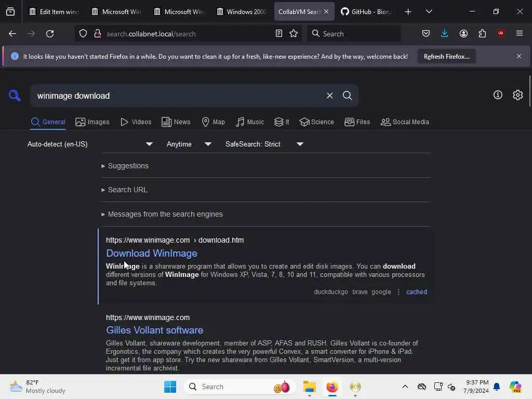Show hidden system tray icons
This screenshot has width=532, height=399.
coord(405,387)
